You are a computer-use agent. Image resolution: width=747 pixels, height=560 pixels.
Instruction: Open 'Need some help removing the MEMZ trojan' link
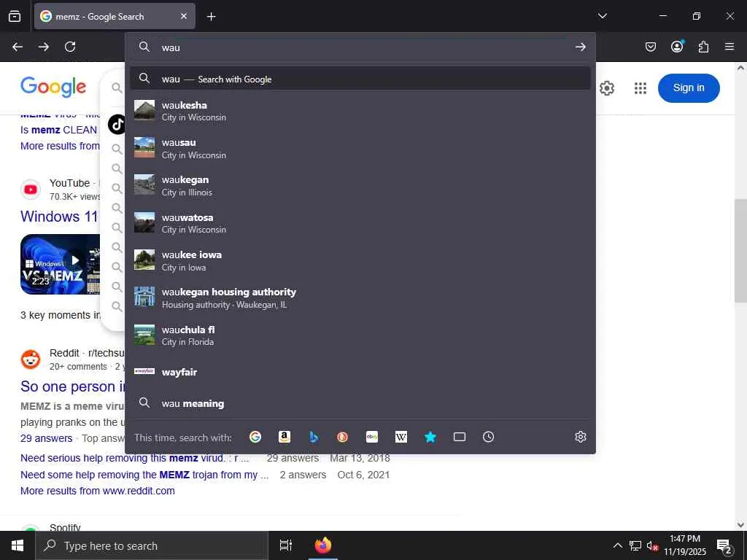pos(144,475)
